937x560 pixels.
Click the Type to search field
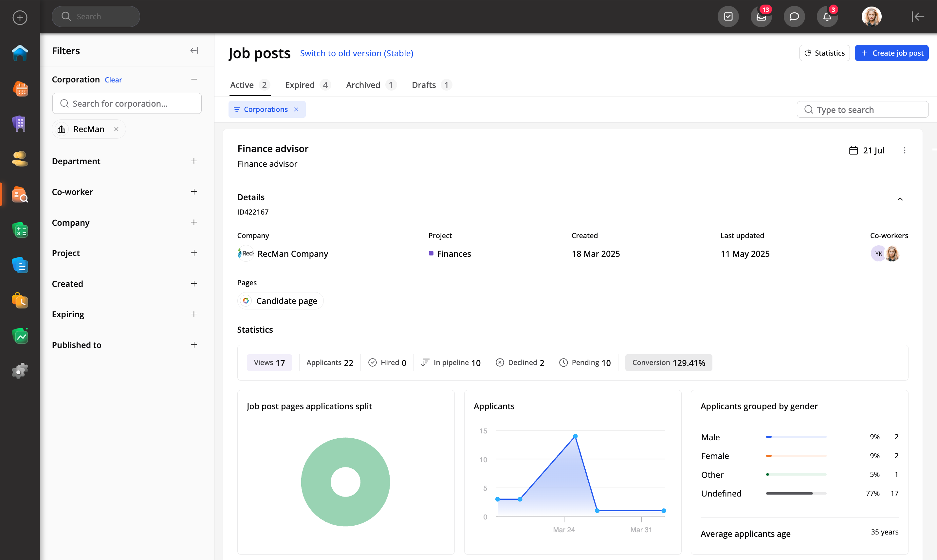tap(862, 110)
